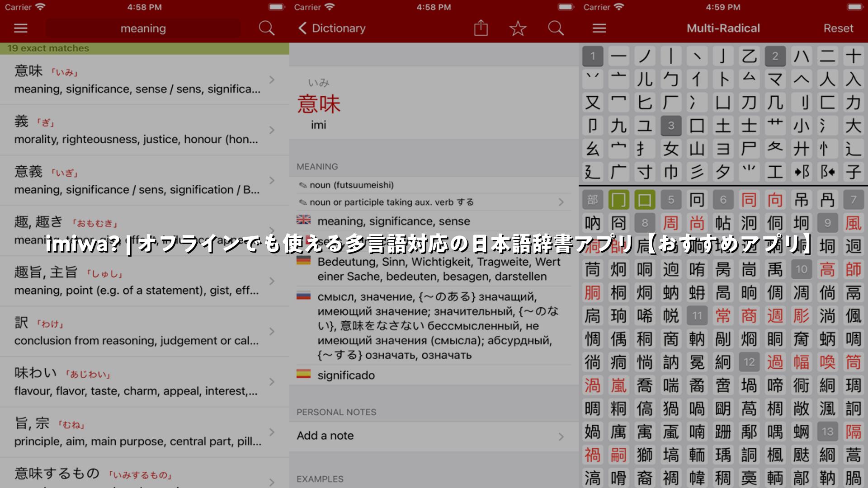Select radical 刀
868x488 pixels.
click(x=749, y=102)
